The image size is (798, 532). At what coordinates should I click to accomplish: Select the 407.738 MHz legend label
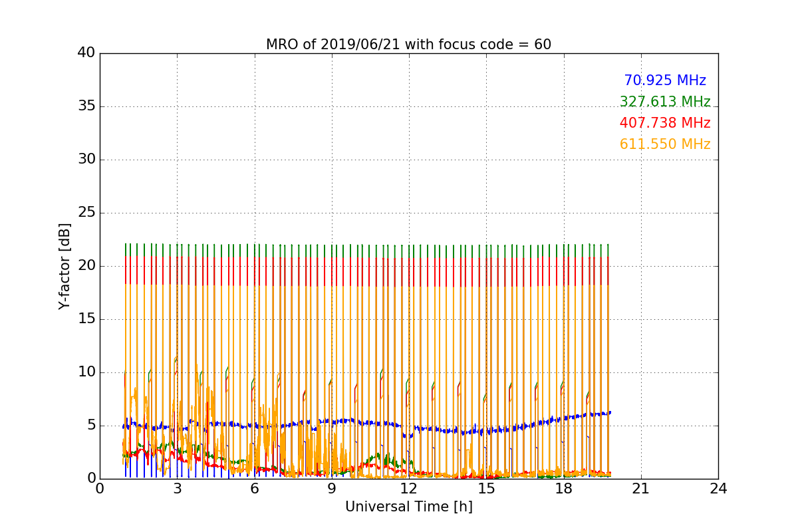(x=665, y=123)
